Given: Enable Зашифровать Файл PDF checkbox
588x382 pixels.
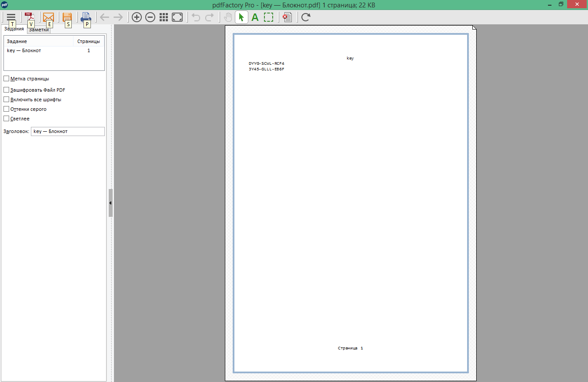Looking at the screenshot, I should (x=6, y=90).
